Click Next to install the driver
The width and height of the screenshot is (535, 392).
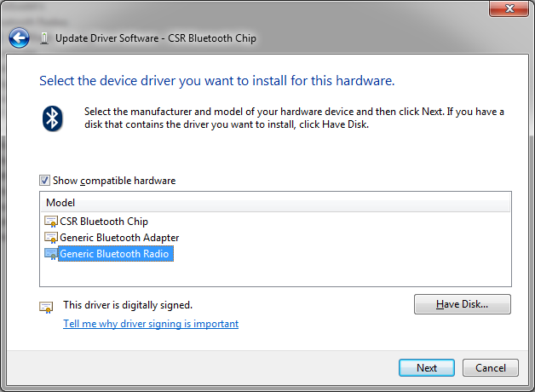pyautogui.click(x=427, y=368)
